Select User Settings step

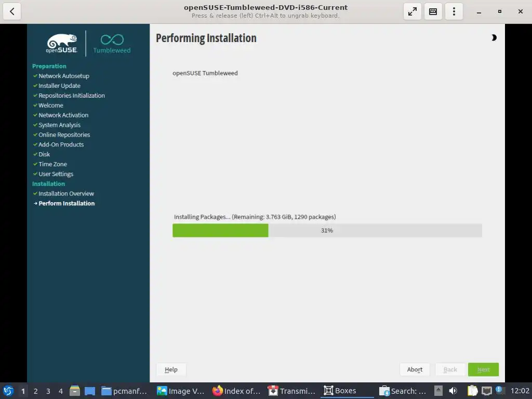point(56,174)
